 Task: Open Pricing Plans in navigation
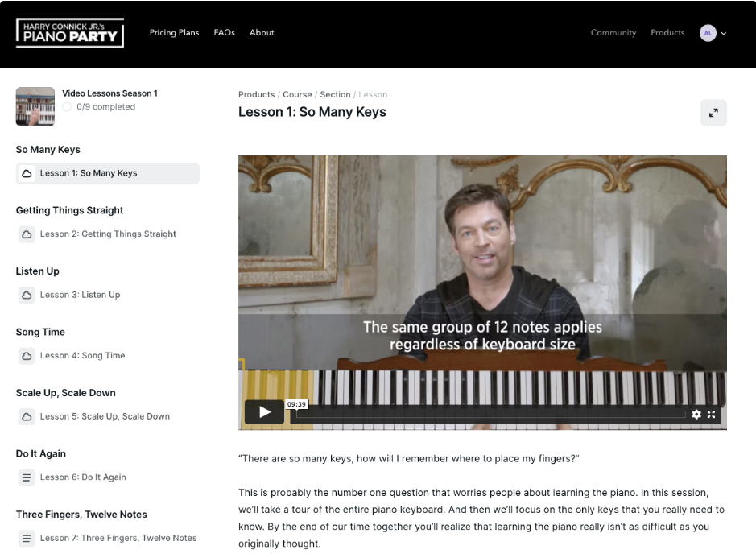174,33
